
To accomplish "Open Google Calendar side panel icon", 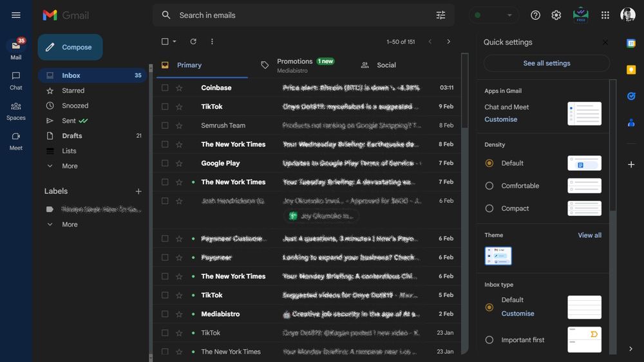I will point(631,43).
